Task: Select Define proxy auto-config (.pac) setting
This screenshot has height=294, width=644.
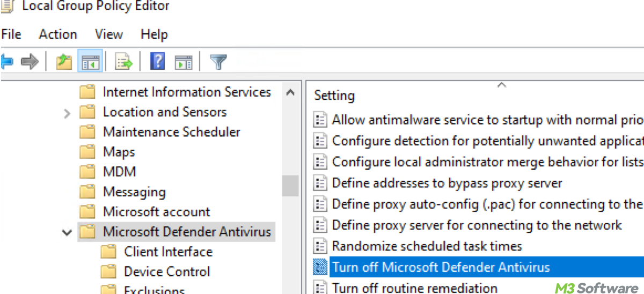Action: point(487,204)
